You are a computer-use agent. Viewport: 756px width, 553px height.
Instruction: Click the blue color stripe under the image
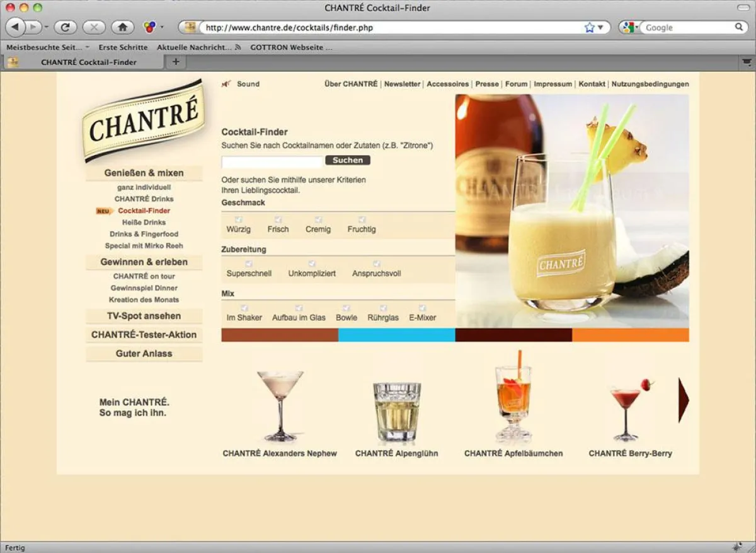click(x=394, y=335)
